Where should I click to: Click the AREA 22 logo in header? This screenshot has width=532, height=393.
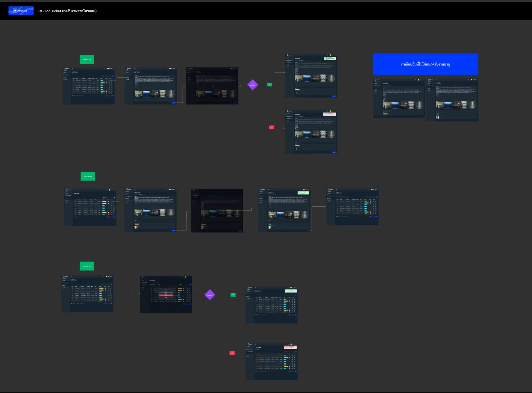(x=21, y=11)
